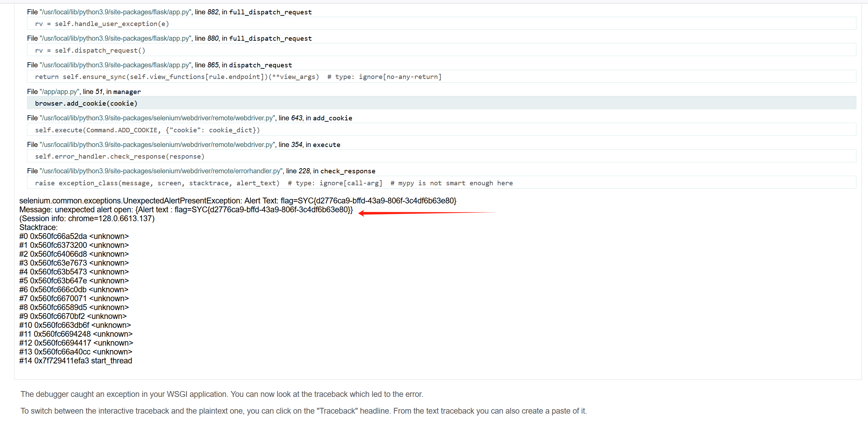Screen dimensions: 868x428
Task: Click the error_handler.check_response code line
Action: tap(120, 156)
